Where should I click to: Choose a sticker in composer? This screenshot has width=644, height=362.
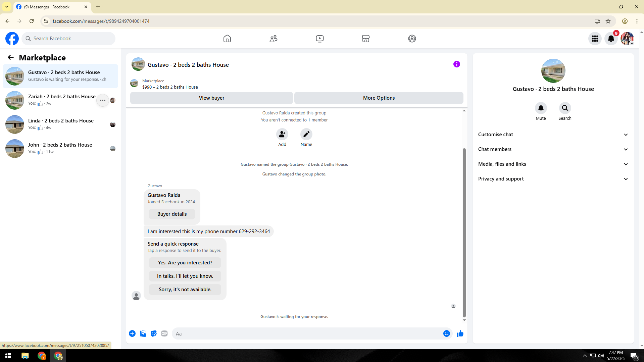point(154,333)
